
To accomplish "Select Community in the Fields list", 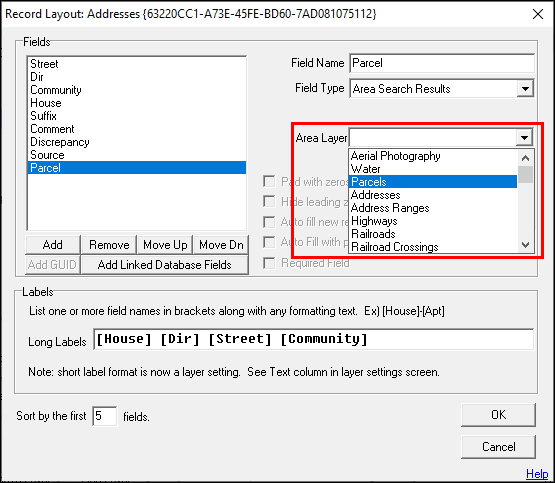I will tap(137, 90).
